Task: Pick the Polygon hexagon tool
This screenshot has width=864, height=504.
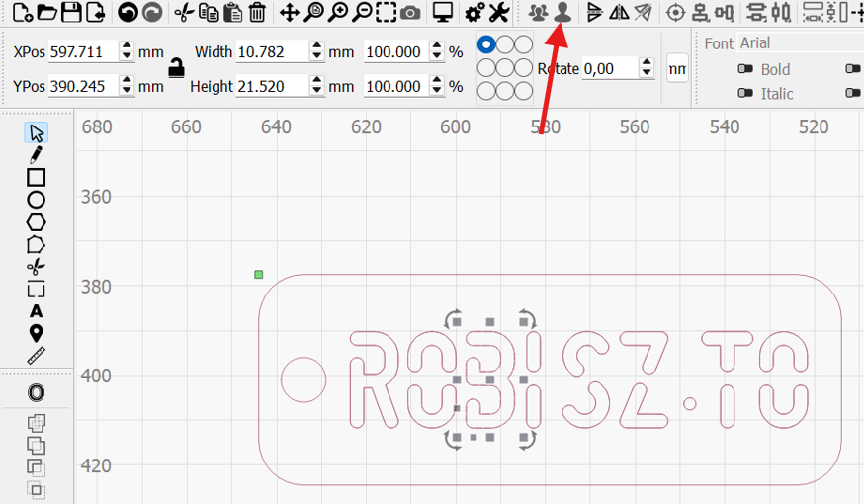Action: (36, 221)
